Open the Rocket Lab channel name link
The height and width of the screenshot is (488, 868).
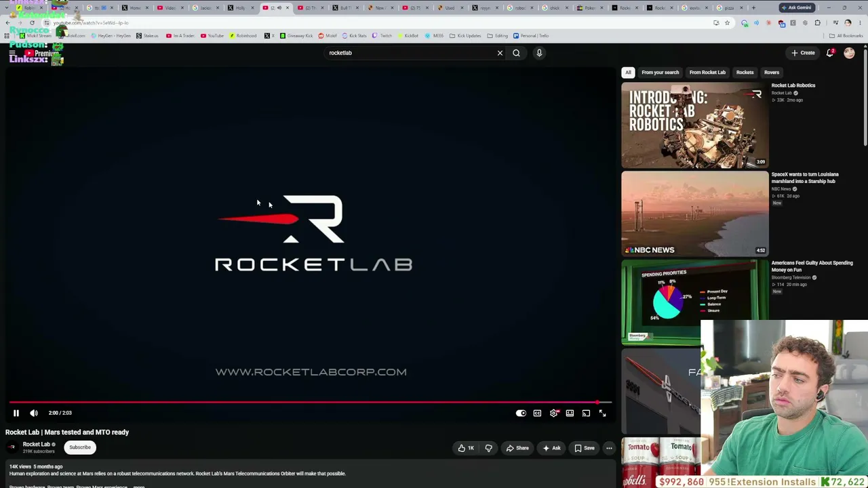coord(37,445)
